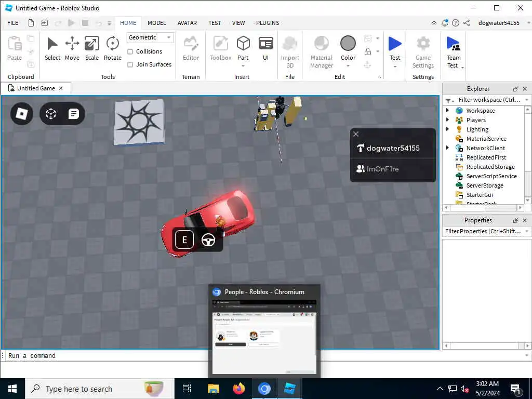Insert a new Part
This screenshot has width=532, height=399.
[243, 48]
